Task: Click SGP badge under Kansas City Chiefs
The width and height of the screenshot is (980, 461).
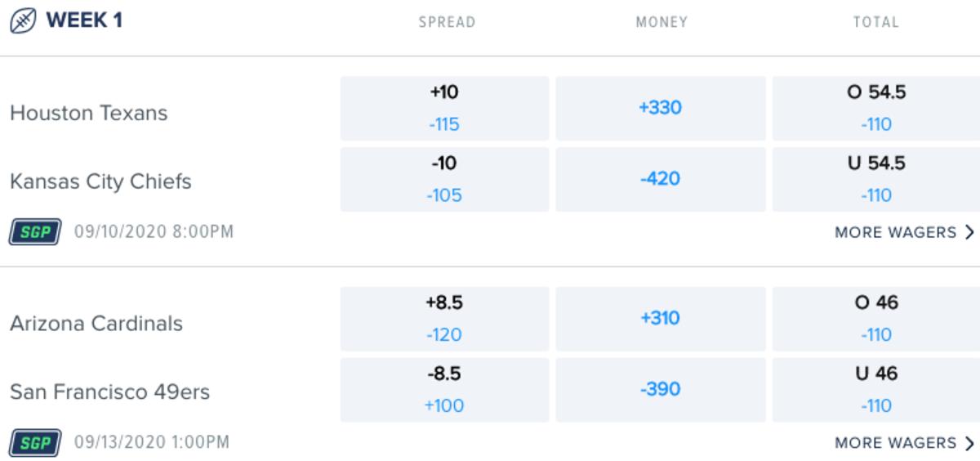Action: point(35,232)
